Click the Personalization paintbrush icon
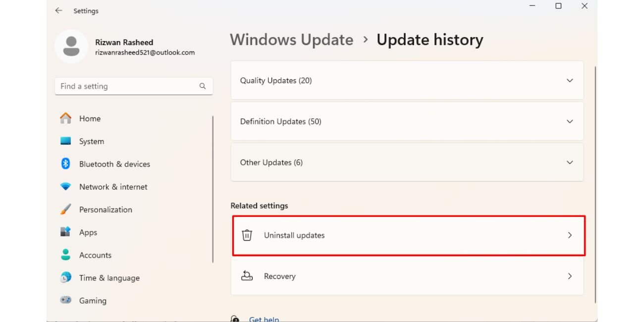644x322 pixels. click(x=65, y=210)
